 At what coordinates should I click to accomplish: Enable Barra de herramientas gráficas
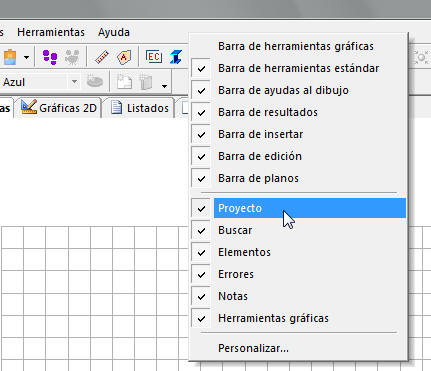298,46
